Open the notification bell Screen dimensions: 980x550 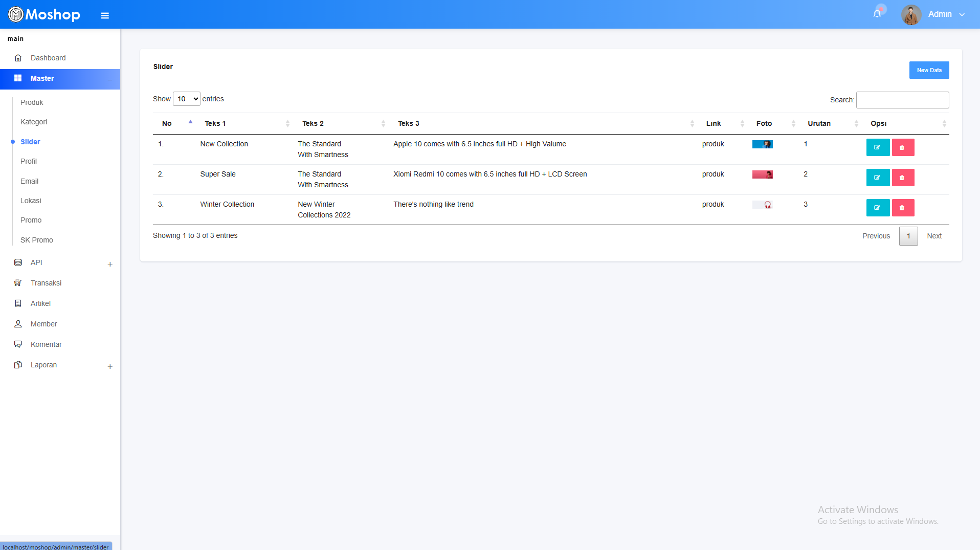click(x=877, y=14)
